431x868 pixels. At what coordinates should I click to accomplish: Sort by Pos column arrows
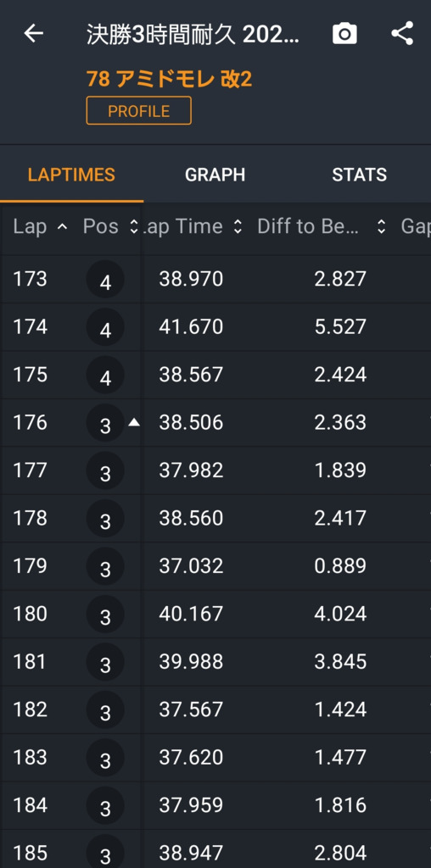pyautogui.click(x=133, y=226)
